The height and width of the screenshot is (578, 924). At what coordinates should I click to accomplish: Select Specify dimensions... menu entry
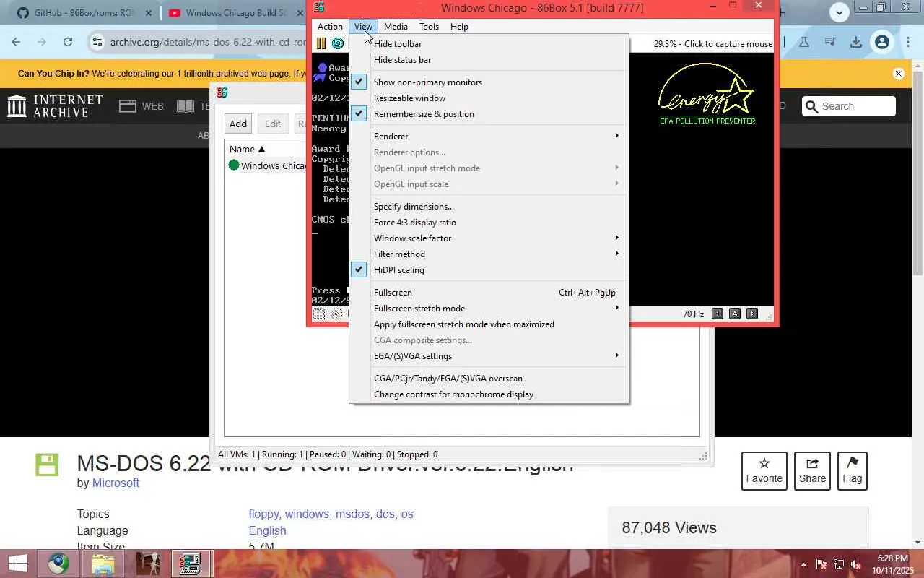pyautogui.click(x=489, y=207)
